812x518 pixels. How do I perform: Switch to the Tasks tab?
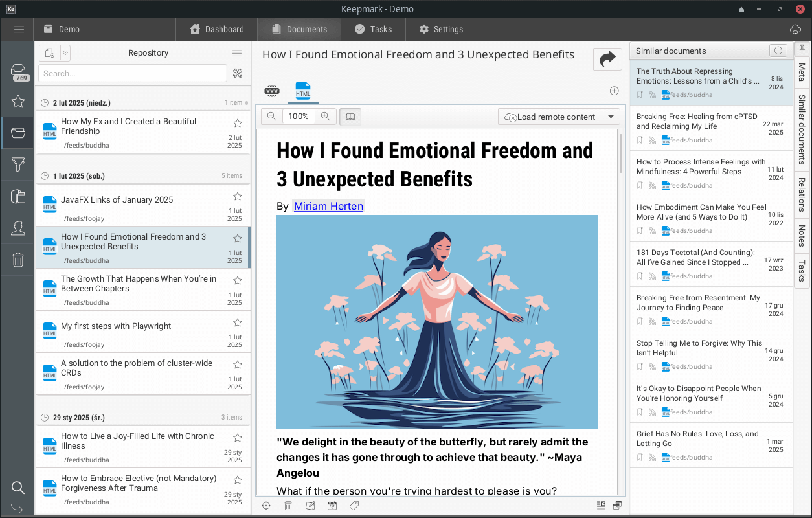click(x=373, y=29)
